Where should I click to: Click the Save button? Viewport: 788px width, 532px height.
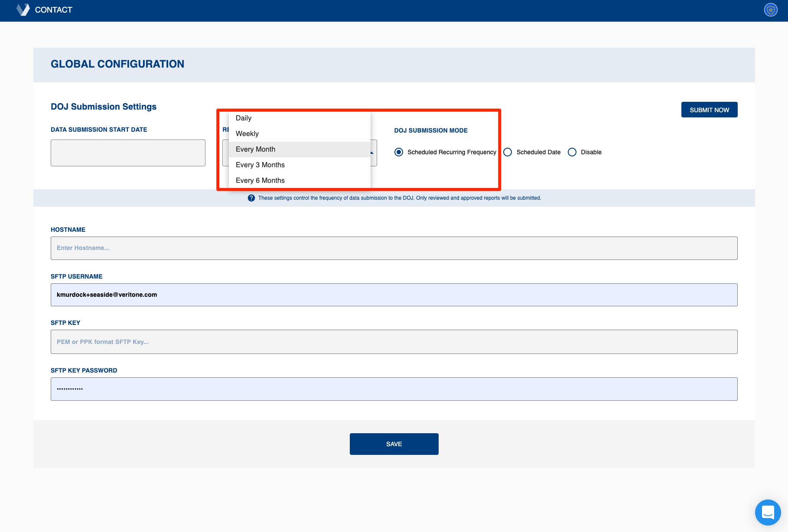[394, 444]
